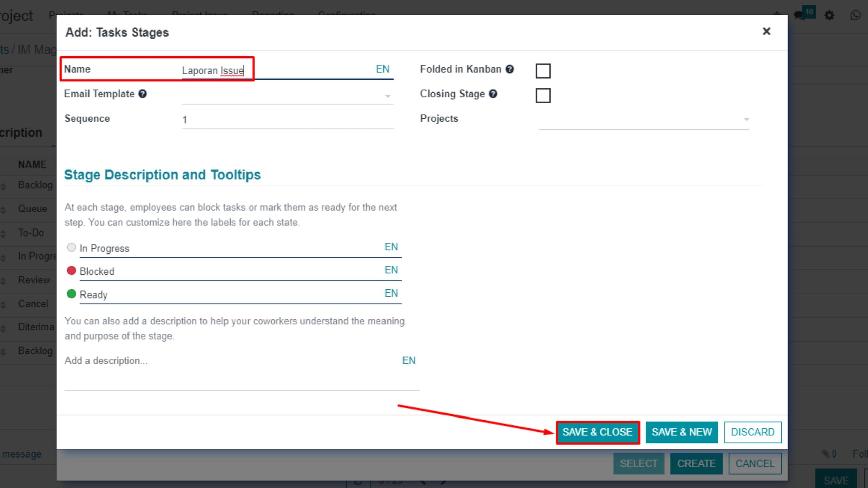The height and width of the screenshot is (488, 868).
Task: Click Folded in Kanban help icon
Action: 509,69
